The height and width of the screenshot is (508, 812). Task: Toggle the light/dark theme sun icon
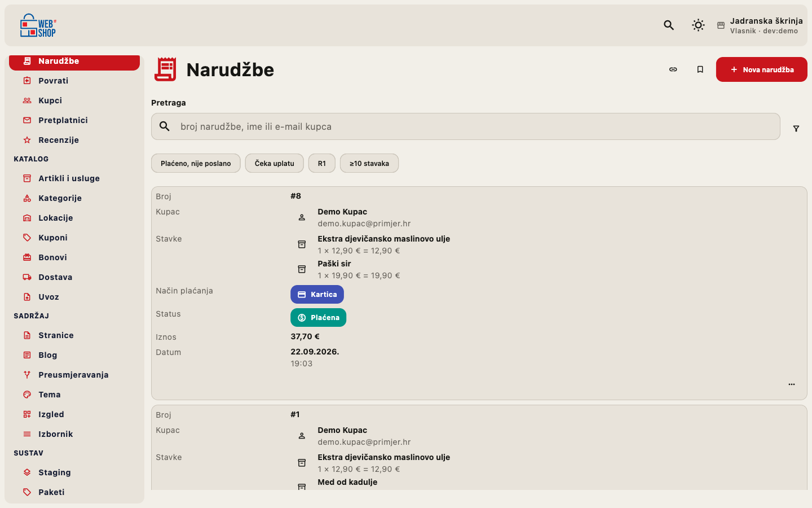tap(698, 25)
